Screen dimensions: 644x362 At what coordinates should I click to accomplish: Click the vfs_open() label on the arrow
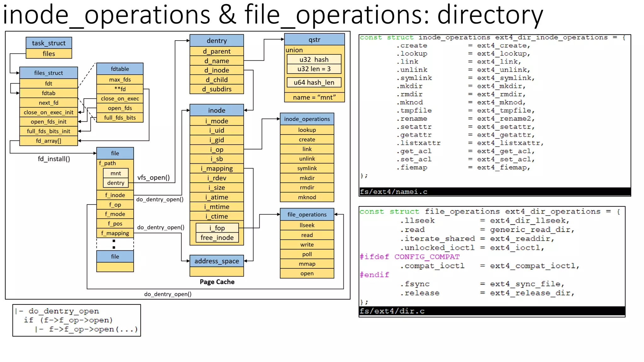pos(154,178)
